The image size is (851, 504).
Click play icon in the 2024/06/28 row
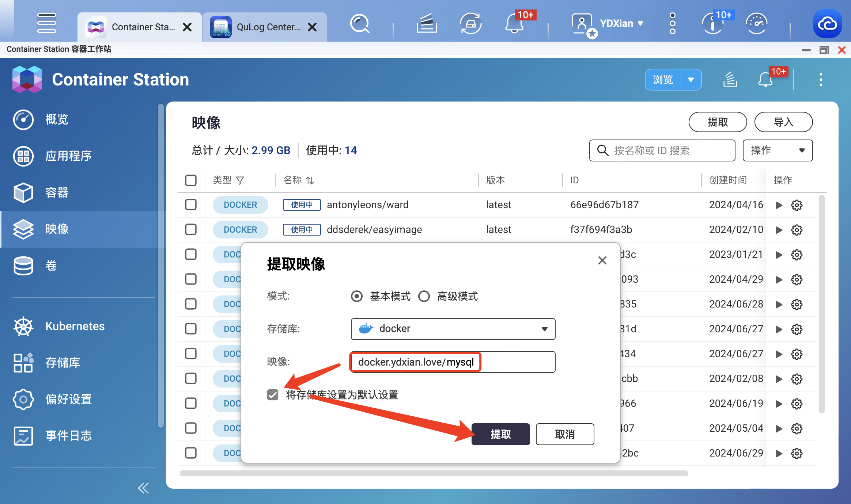coord(779,304)
